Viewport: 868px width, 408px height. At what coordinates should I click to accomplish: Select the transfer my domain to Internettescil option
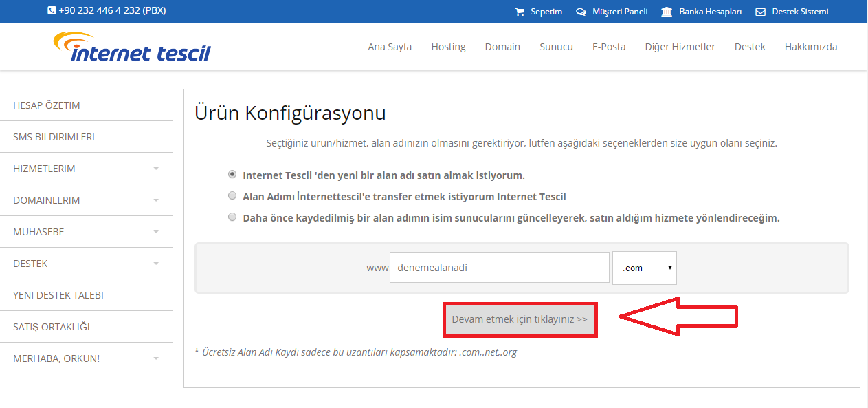pyautogui.click(x=232, y=196)
